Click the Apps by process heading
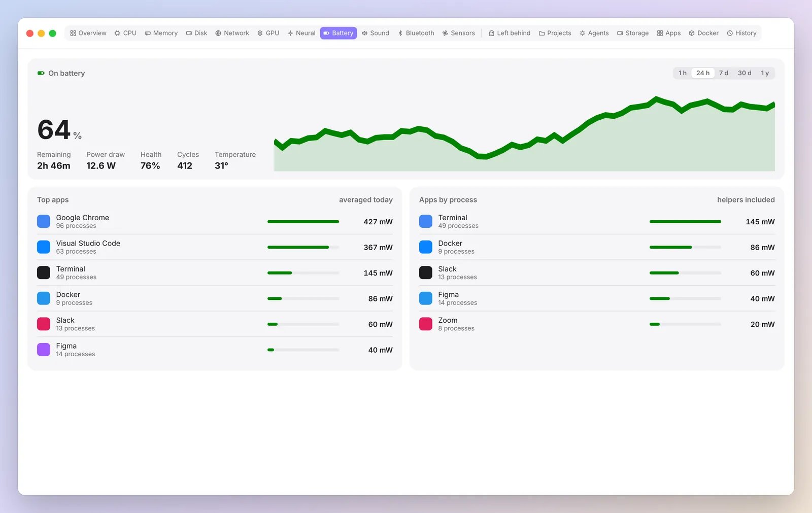812x513 pixels. pyautogui.click(x=448, y=200)
